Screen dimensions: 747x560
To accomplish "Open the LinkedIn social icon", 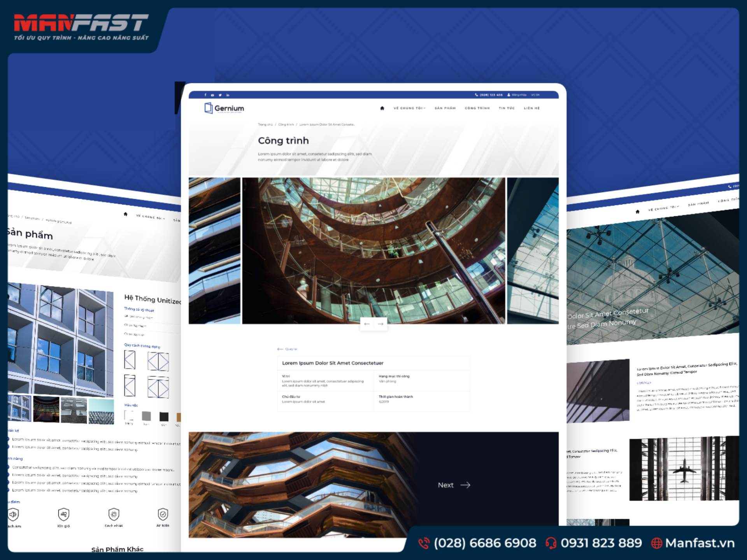I will click(x=228, y=95).
